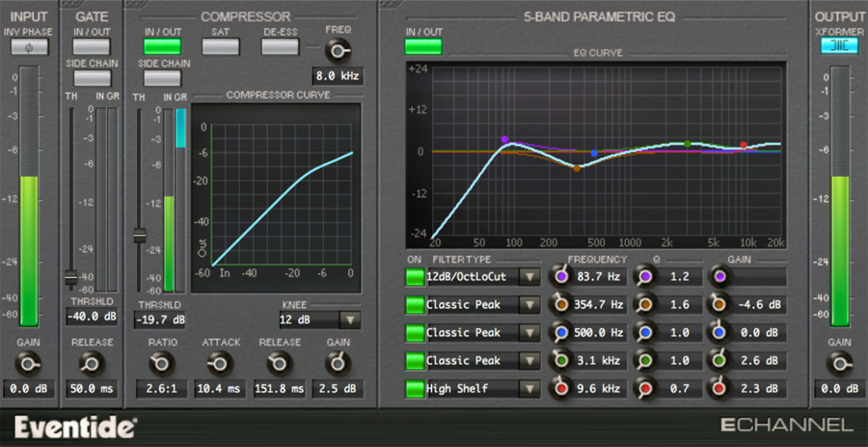
Task: Open filter type dropdown for 354.7 Hz band
Action: tap(529, 305)
